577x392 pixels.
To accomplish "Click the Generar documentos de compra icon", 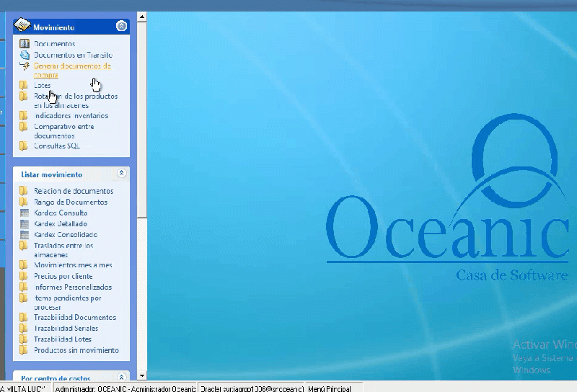I will coord(25,66).
